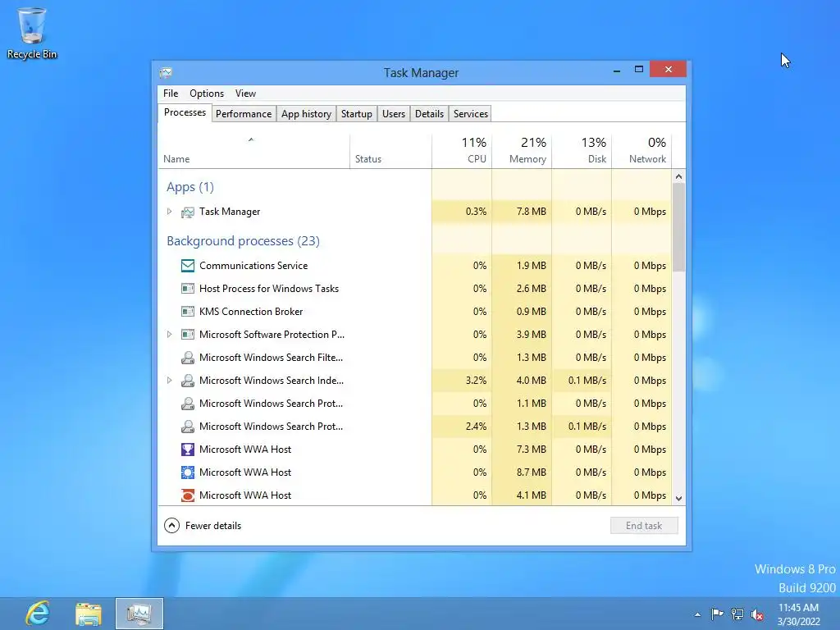This screenshot has width=840, height=630.
Task: Click the trophy WWA Host icon
Action: tap(188, 450)
